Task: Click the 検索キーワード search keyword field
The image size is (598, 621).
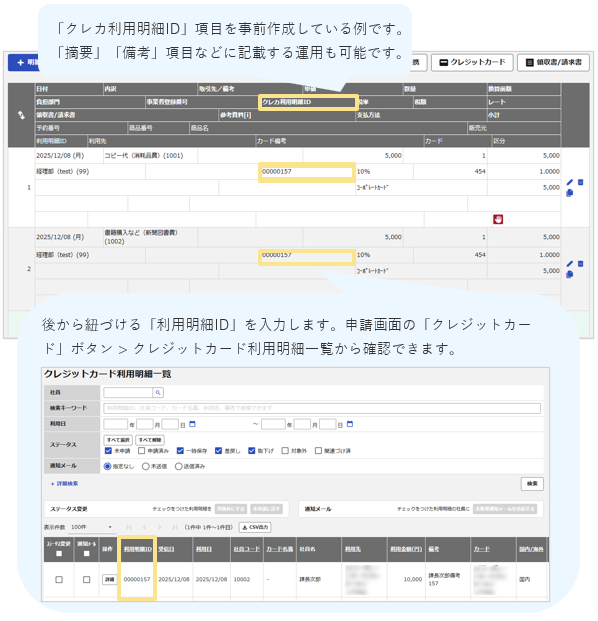Action: [322, 408]
